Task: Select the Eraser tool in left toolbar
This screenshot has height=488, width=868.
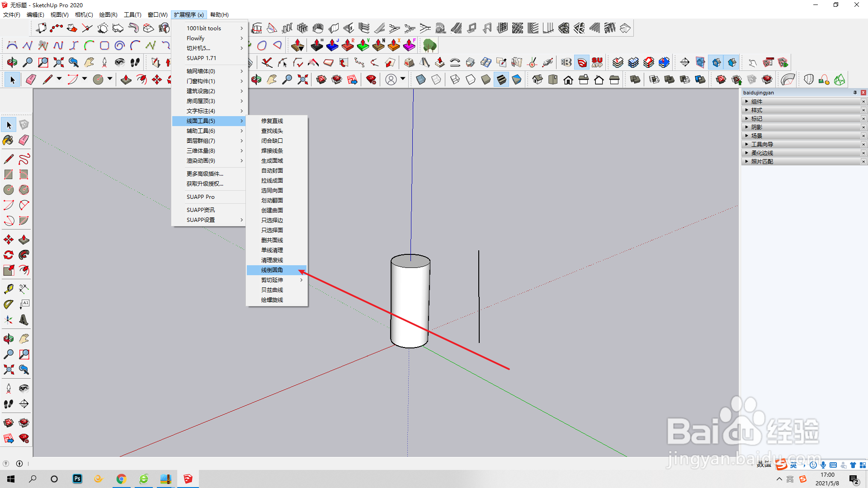Action: (x=24, y=140)
